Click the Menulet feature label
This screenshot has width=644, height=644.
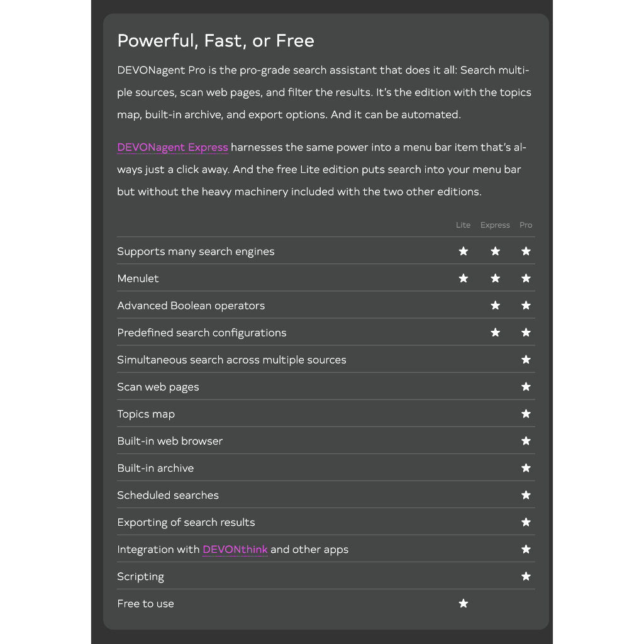click(138, 279)
